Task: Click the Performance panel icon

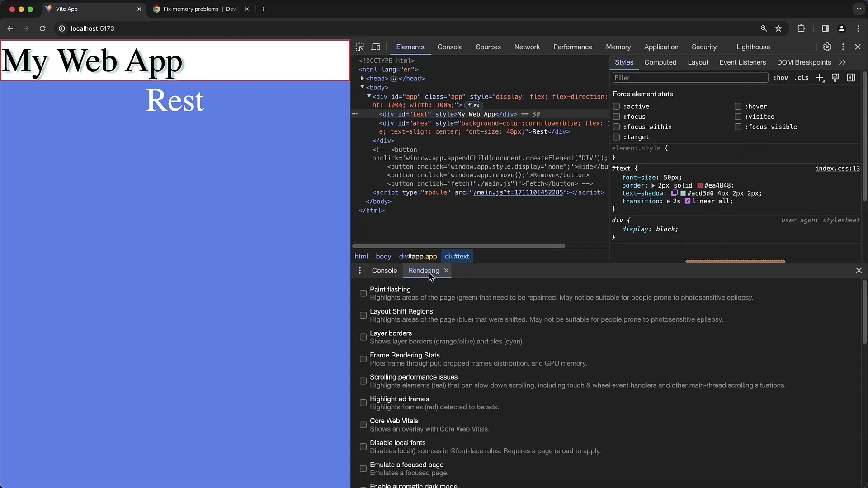Action: coord(572,47)
